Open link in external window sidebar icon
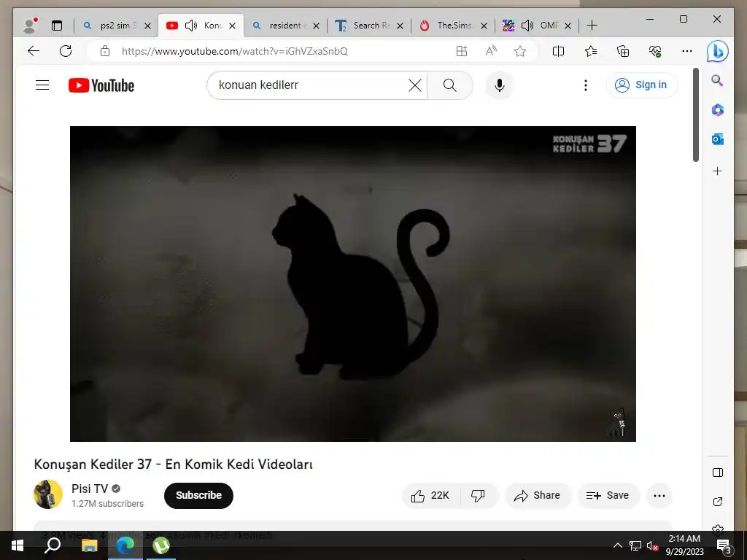This screenshot has height=560, width=747. 718,502
